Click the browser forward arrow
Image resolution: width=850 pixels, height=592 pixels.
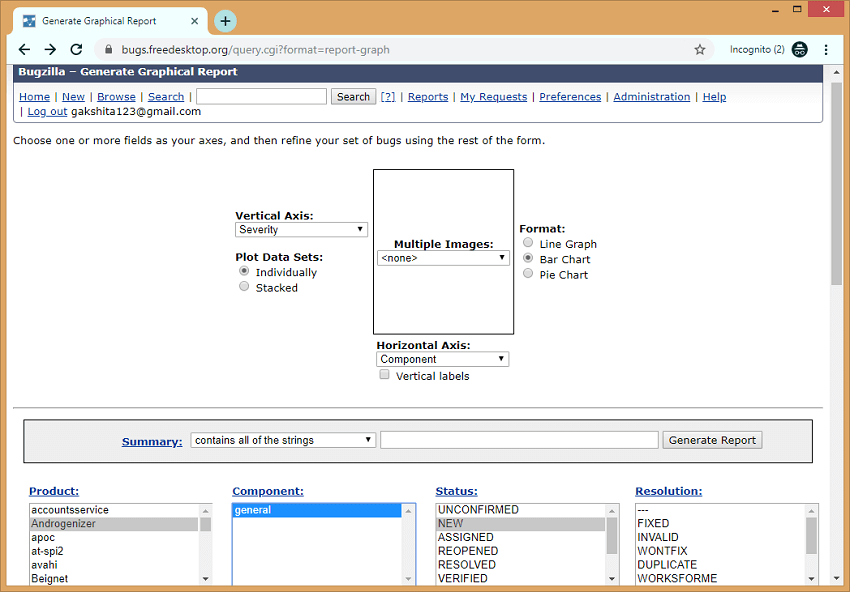(x=50, y=50)
